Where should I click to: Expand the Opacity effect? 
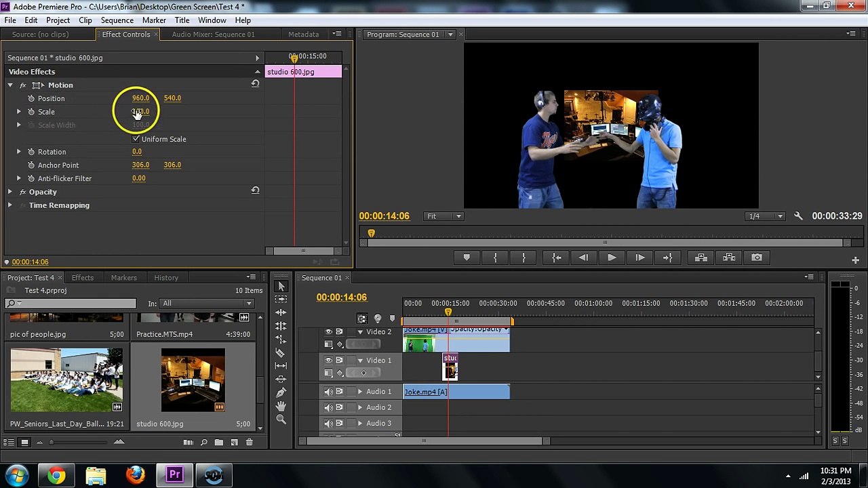[10, 192]
